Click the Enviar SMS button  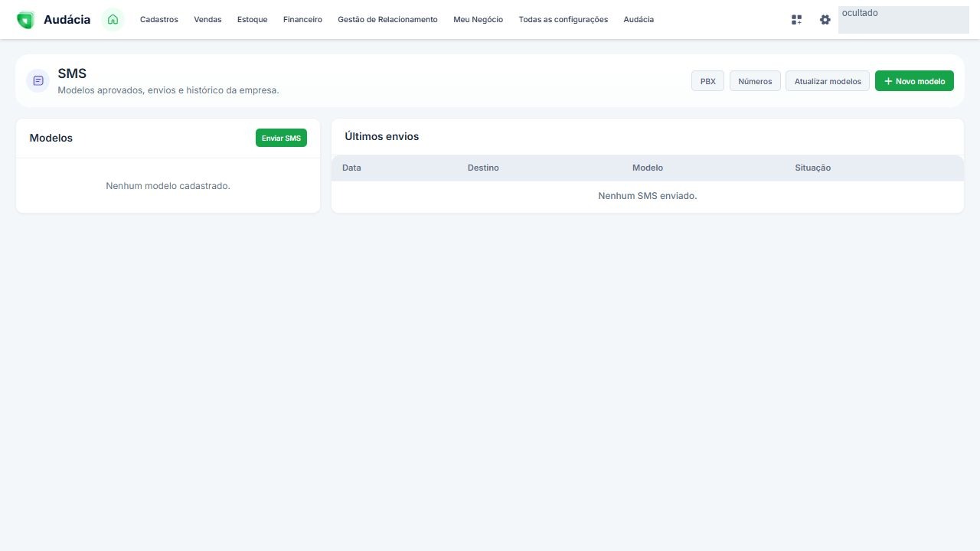[x=281, y=138]
